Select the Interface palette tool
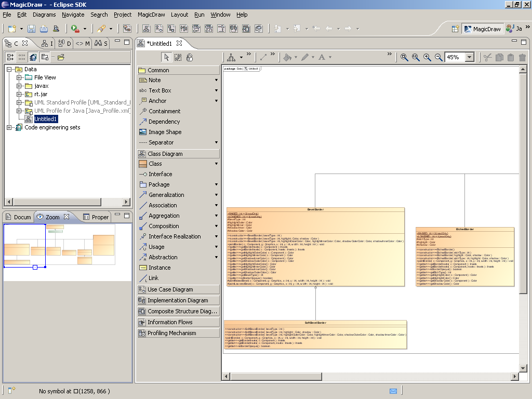The height and width of the screenshot is (399, 532). 160,174
